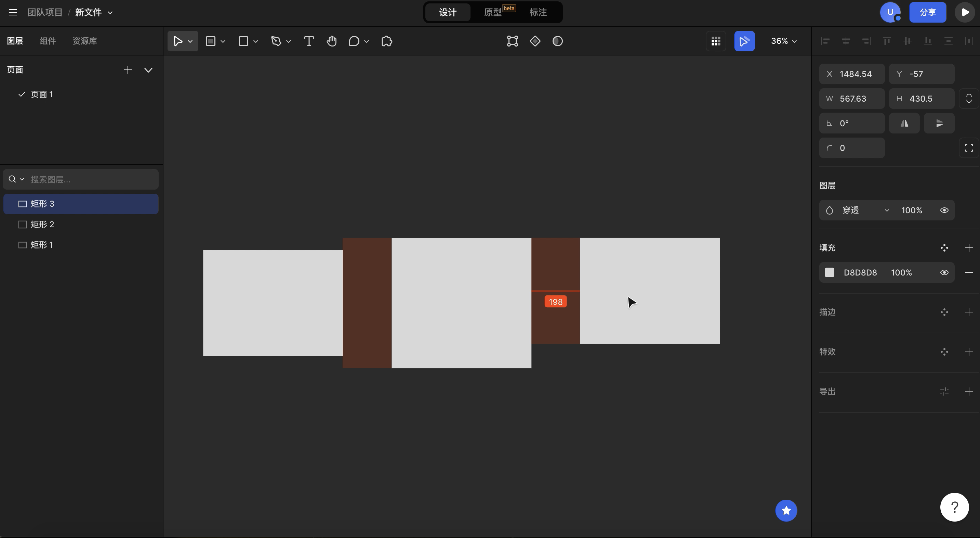This screenshot has width=980, height=538.
Task: Select the Move arrow tool
Action: click(x=178, y=41)
